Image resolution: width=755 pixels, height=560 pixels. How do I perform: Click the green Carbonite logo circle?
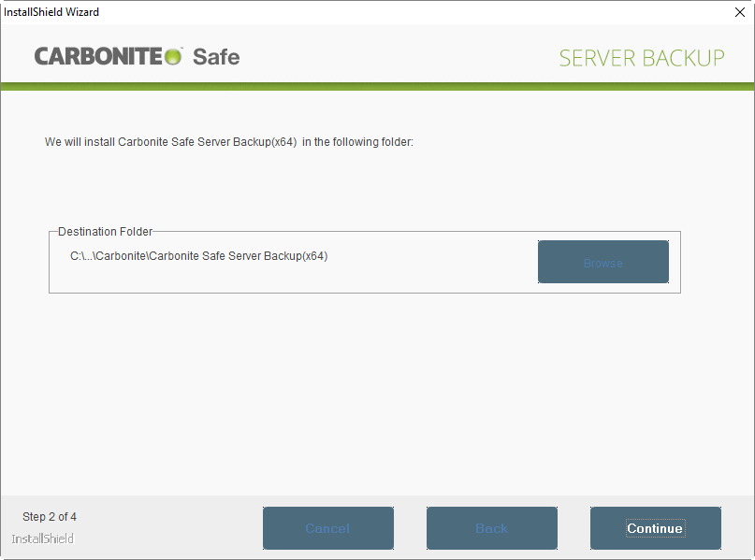click(x=174, y=57)
